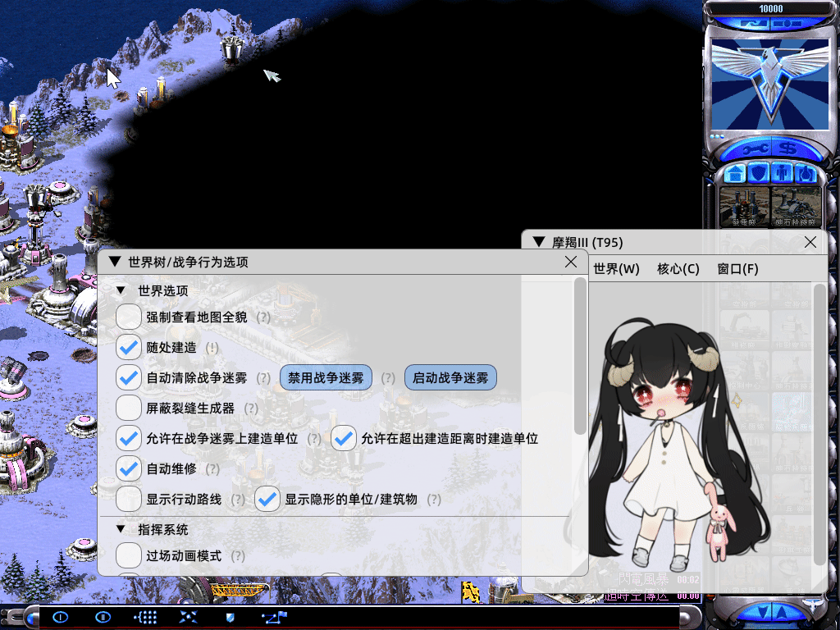This screenshot has width=840, height=630.
Task: Click the 启动战争迷雾 button
Action: (450, 377)
